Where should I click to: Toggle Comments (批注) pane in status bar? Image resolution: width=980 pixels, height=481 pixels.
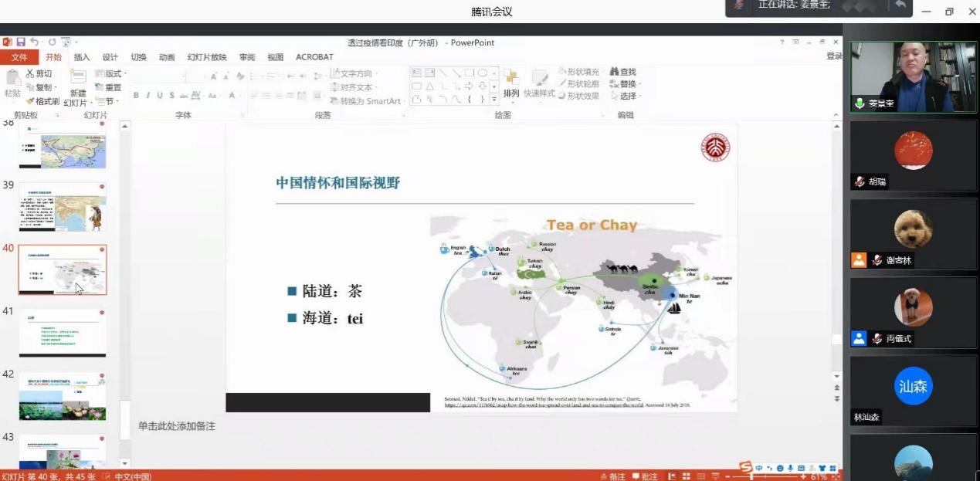click(x=645, y=476)
